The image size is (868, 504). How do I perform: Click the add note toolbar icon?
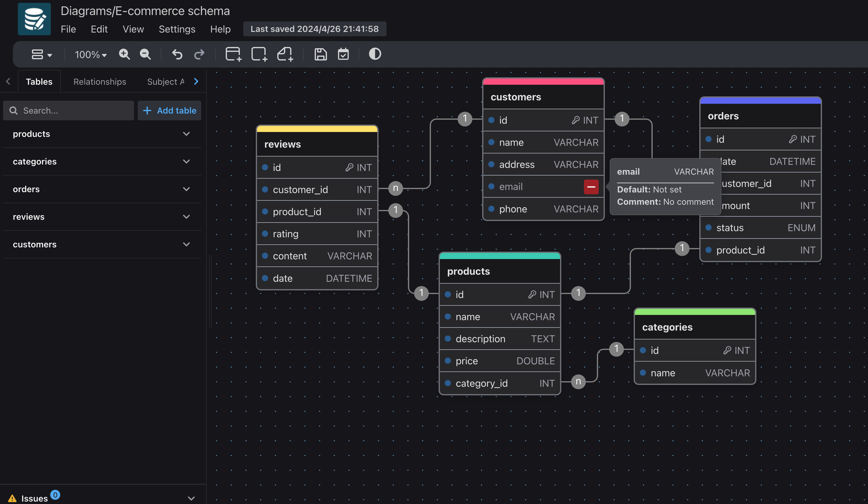click(285, 54)
